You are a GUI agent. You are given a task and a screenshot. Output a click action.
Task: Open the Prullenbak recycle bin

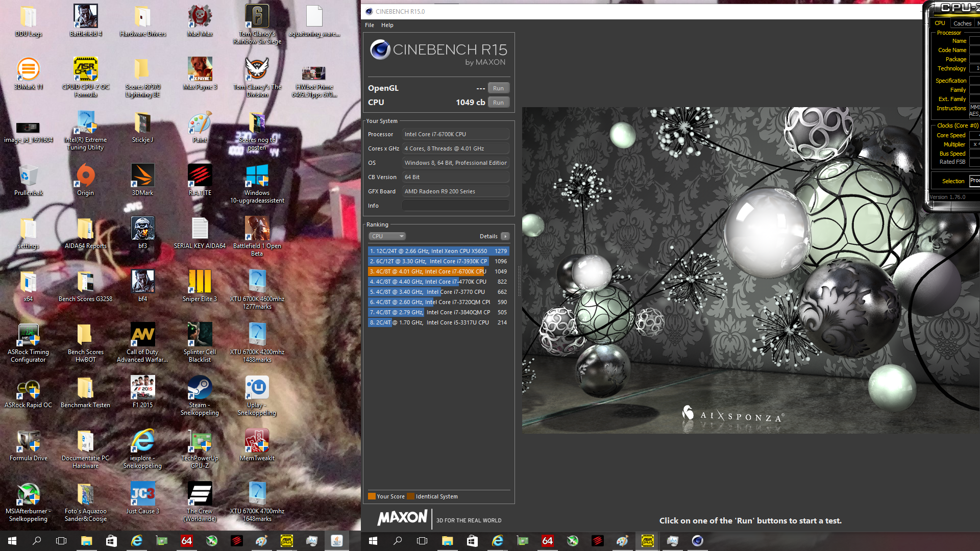pyautogui.click(x=29, y=180)
